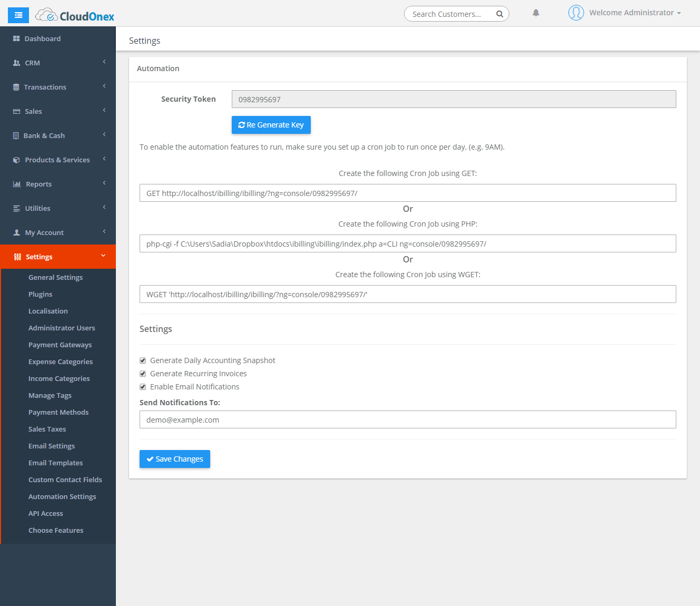
Task: Click the Bank & Cash building icon
Action: [x=16, y=135]
